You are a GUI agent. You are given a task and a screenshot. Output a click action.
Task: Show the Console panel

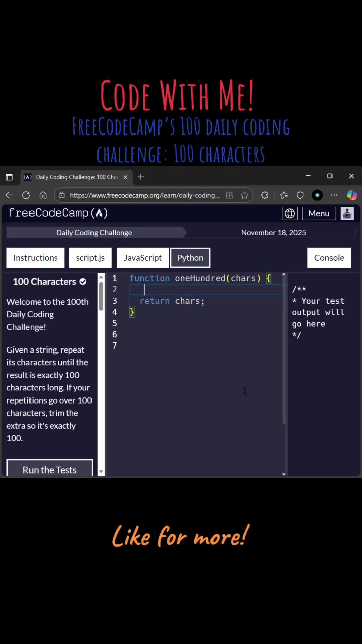[x=329, y=258]
